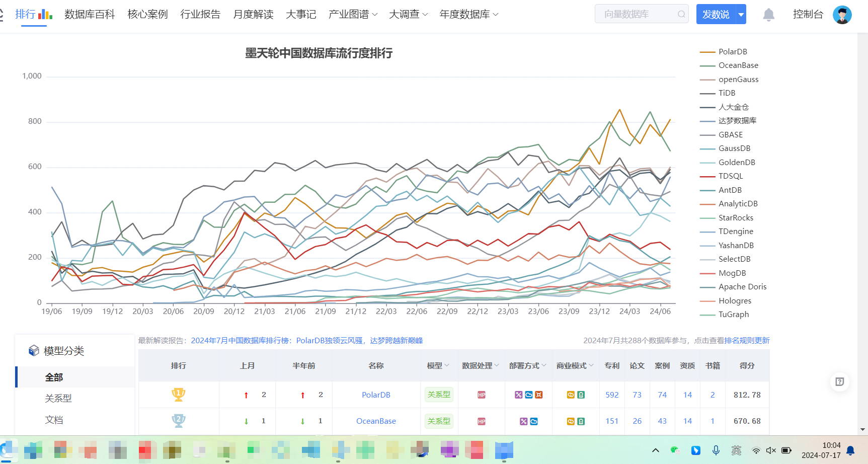
Task: Open the OceanBase name link in the table
Action: [376, 421]
